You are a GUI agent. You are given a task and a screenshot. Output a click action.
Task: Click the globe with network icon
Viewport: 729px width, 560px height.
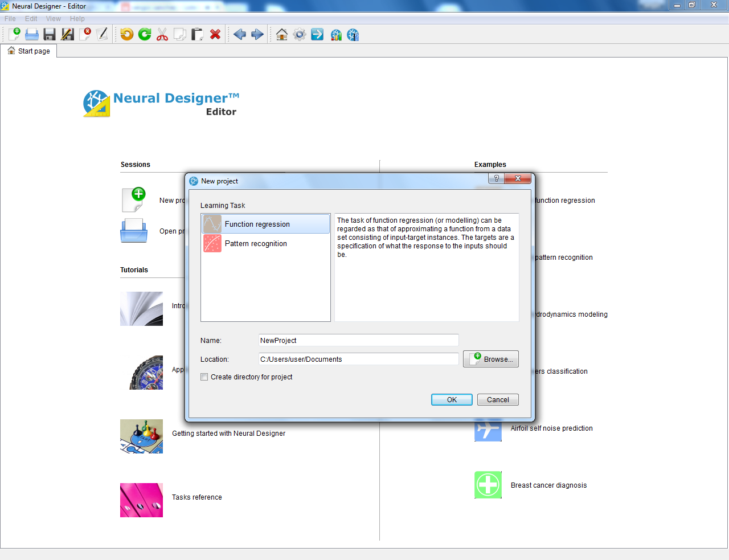click(353, 35)
